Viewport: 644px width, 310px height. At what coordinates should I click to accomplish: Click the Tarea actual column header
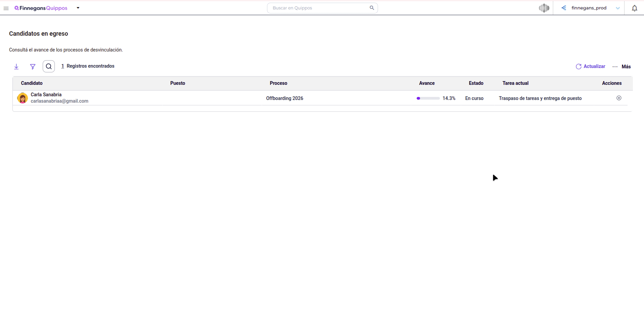click(x=516, y=83)
